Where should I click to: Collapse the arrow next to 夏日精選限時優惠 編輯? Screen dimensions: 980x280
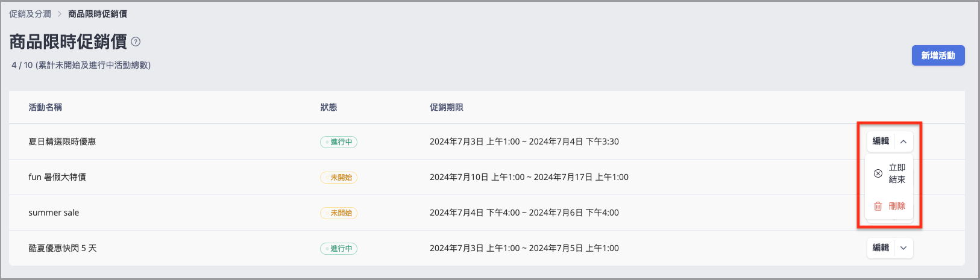pyautogui.click(x=903, y=142)
